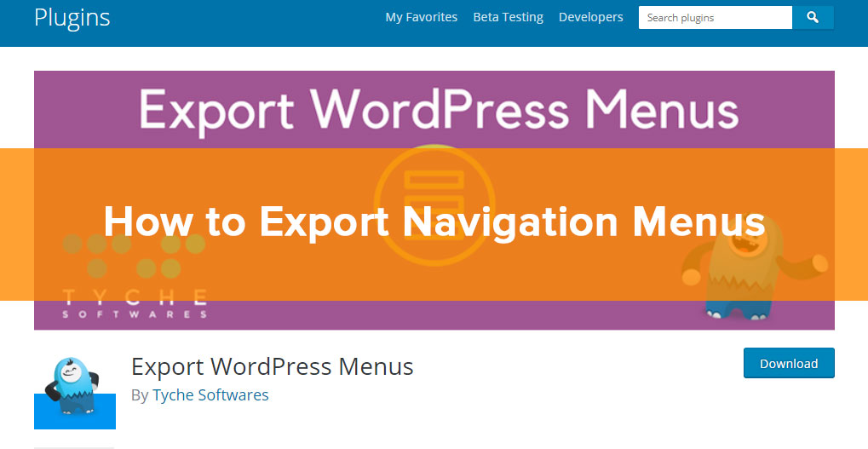The image size is (868, 449).
Task: Open My Favorites page
Action: 422,17
